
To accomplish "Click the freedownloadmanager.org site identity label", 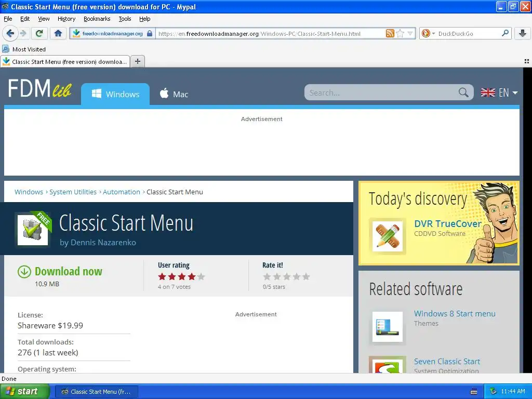I will pos(112,33).
